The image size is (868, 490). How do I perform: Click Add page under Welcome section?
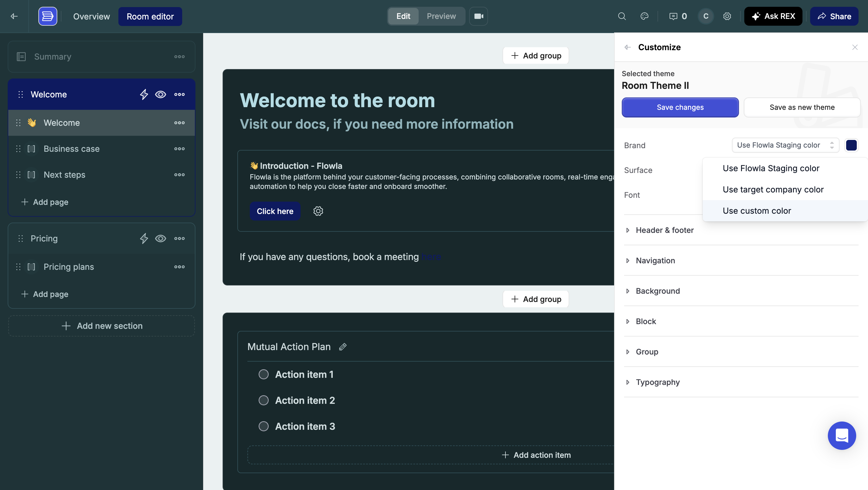[45, 202]
